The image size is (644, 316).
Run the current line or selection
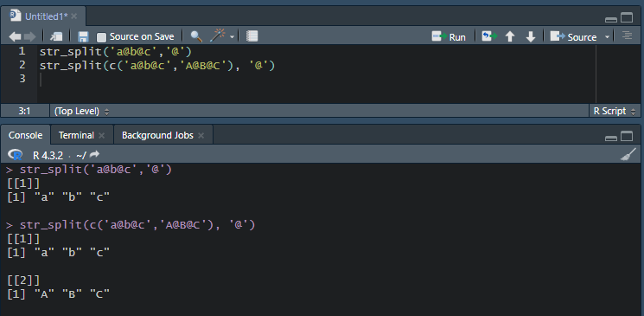coord(449,37)
